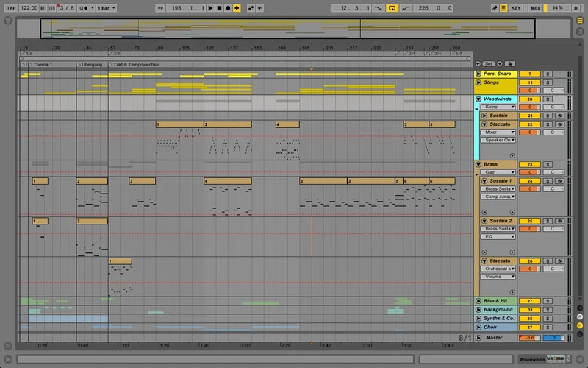Image resolution: width=588 pixels, height=368 pixels.
Task: Toggle track activator 27 on Rise & Hit
Action: 529,301
